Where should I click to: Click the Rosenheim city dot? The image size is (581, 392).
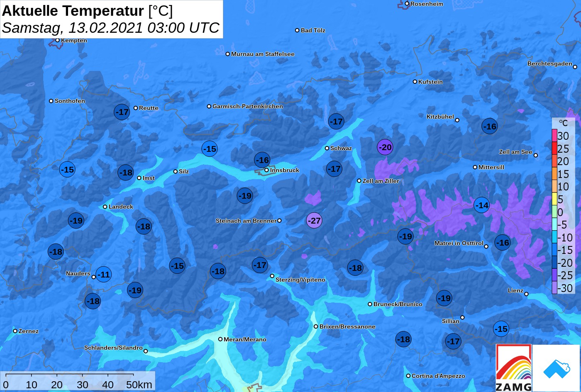[407, 4]
